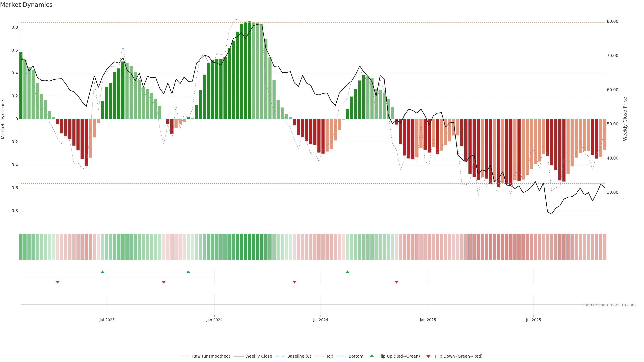Click the red flip-down marker before Jan 2025
The image size is (644, 362).
[396, 282]
